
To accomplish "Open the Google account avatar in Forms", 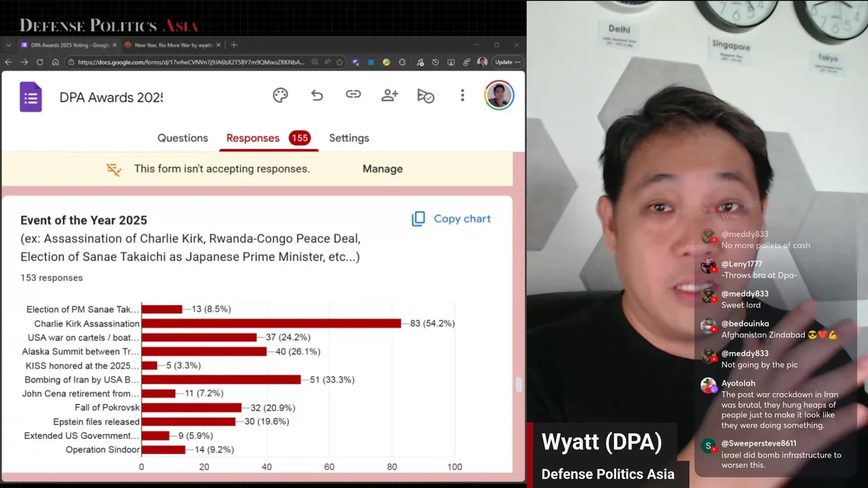I will tap(499, 96).
